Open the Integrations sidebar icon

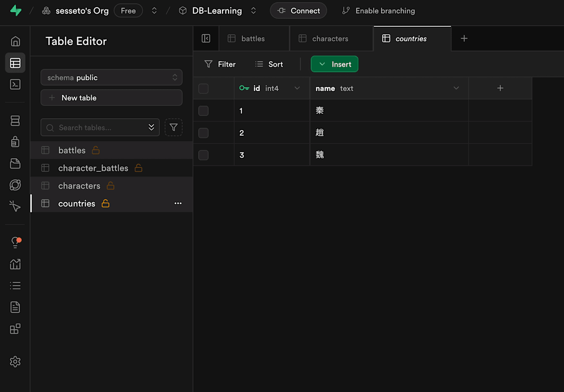(15, 329)
